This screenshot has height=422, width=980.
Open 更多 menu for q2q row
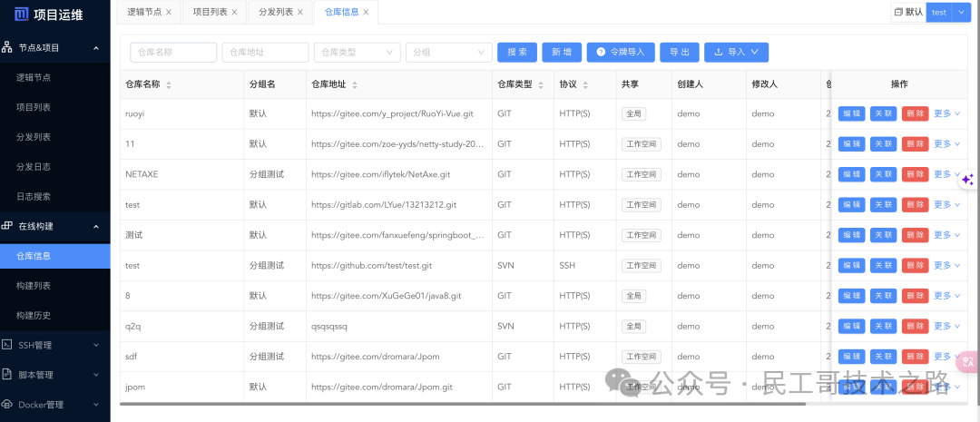(x=946, y=326)
